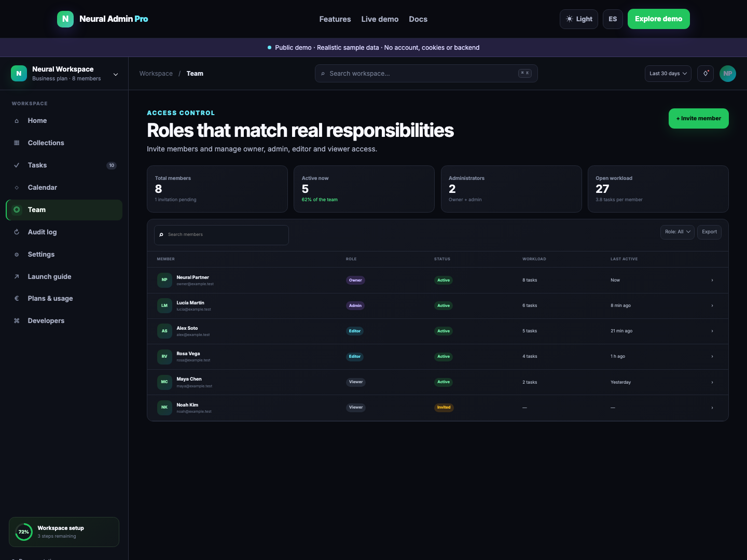This screenshot has height=560, width=747.
Task: Open the notifications bell icon
Action: tap(706, 74)
